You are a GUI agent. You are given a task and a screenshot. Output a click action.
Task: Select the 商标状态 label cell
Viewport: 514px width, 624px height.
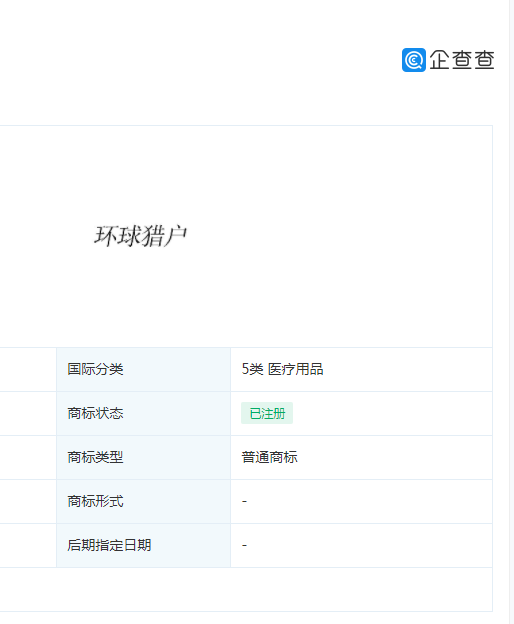(x=144, y=413)
